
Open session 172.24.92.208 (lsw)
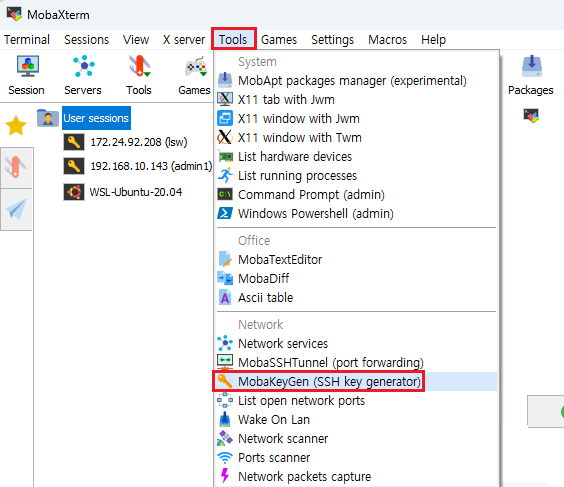click(x=138, y=142)
